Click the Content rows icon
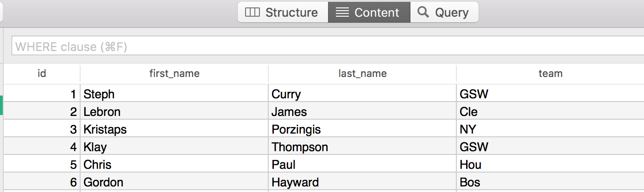This screenshot has height=192, width=644. coord(342,13)
